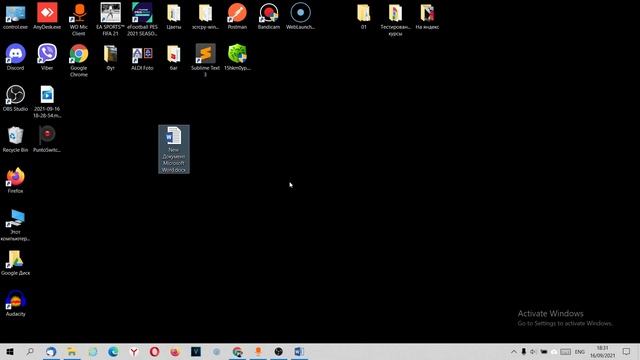Launch Opera from the taskbar

[x=155, y=352]
